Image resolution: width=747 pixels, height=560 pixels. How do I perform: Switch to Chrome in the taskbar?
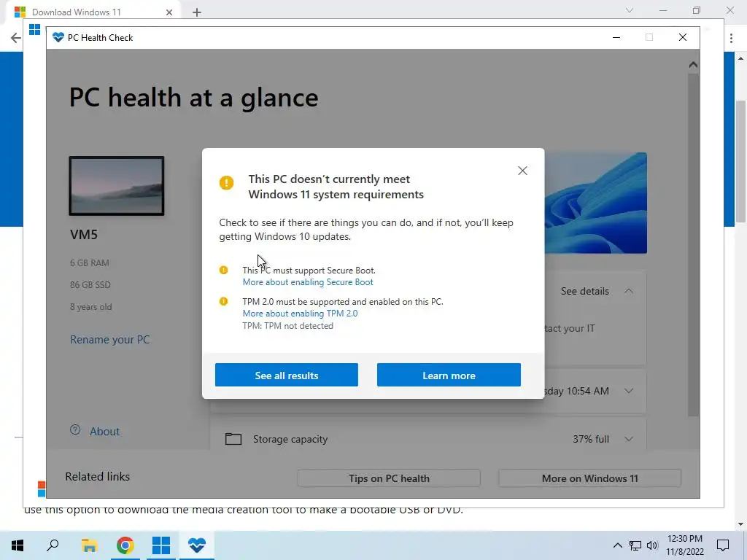[125, 545]
